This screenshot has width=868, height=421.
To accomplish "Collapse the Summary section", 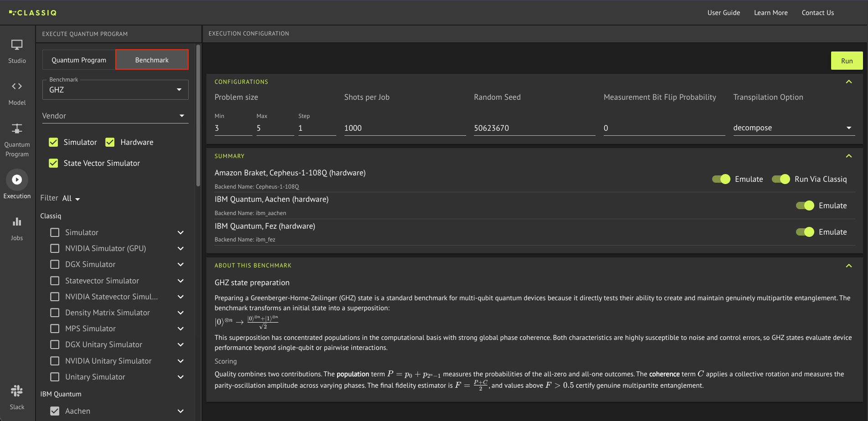I will pyautogui.click(x=849, y=156).
